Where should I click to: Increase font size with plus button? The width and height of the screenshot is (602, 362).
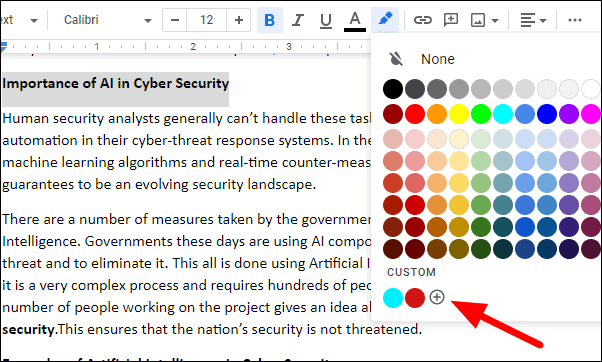click(239, 20)
